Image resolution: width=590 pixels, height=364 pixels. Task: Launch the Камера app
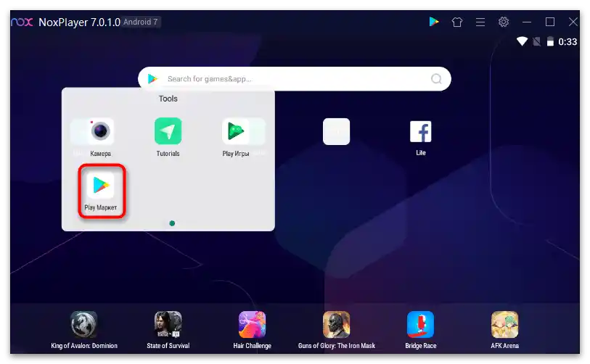coord(100,131)
